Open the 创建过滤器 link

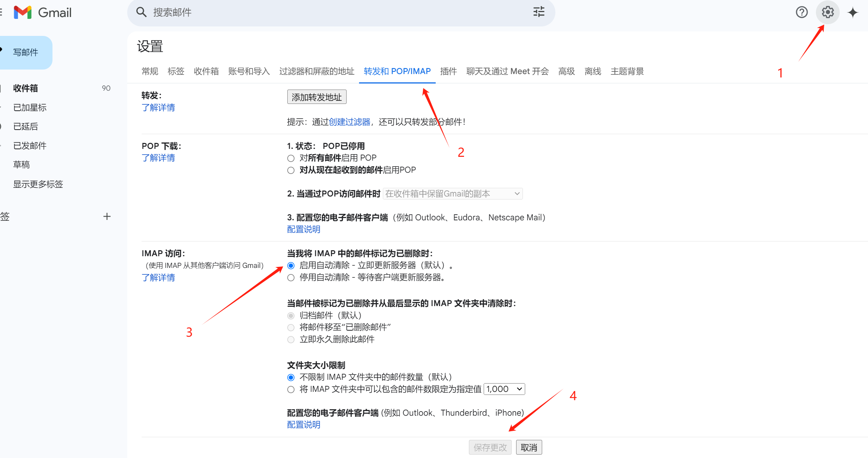point(349,122)
